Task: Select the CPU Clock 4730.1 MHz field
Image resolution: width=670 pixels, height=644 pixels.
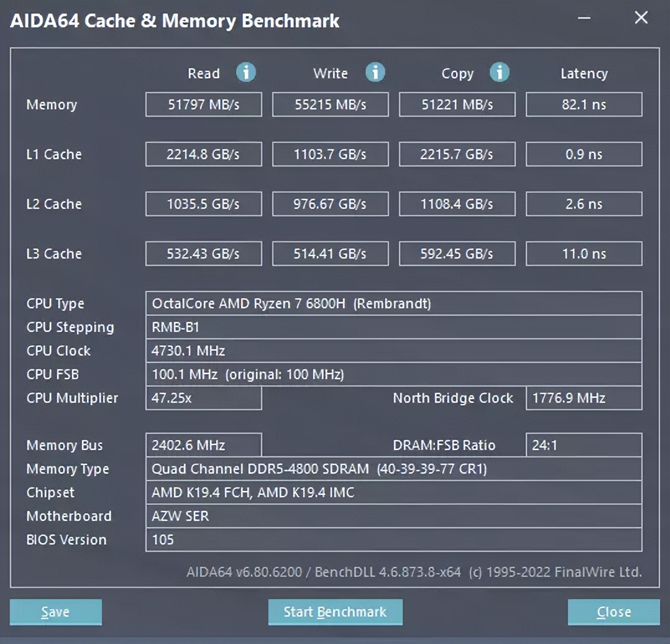Action: 393,351
